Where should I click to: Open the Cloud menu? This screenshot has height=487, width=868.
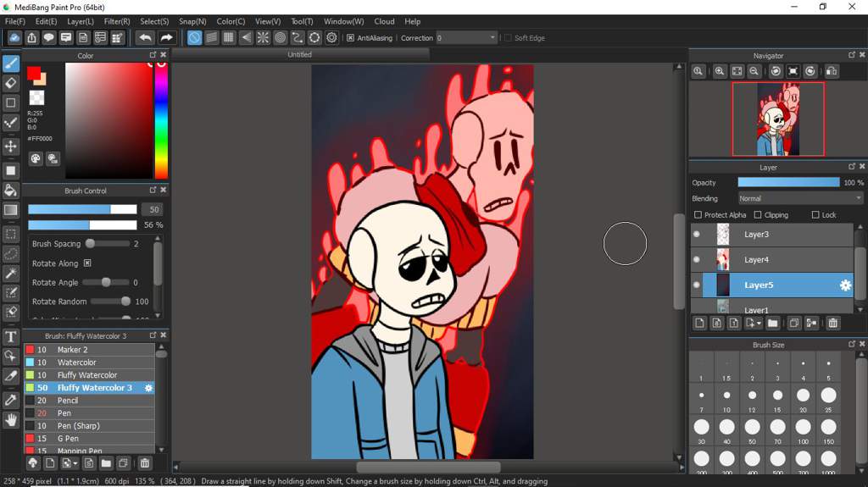click(x=384, y=21)
